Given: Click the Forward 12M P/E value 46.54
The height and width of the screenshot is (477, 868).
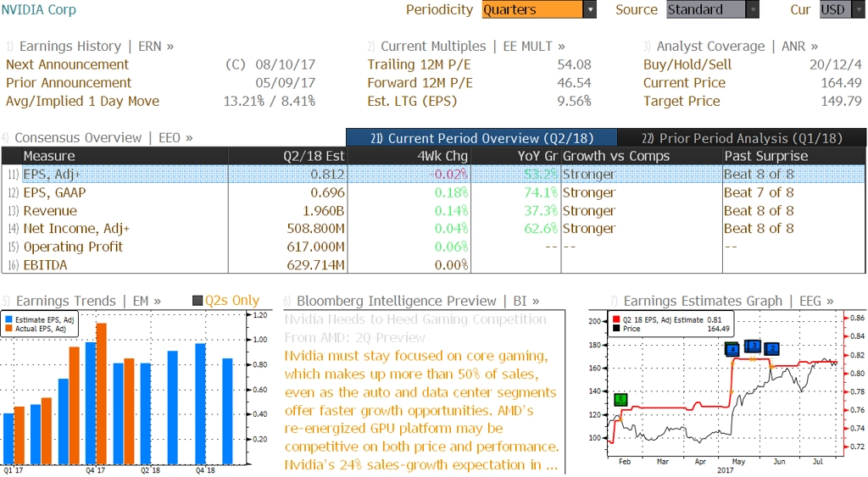Looking at the screenshot, I should pos(574,83).
